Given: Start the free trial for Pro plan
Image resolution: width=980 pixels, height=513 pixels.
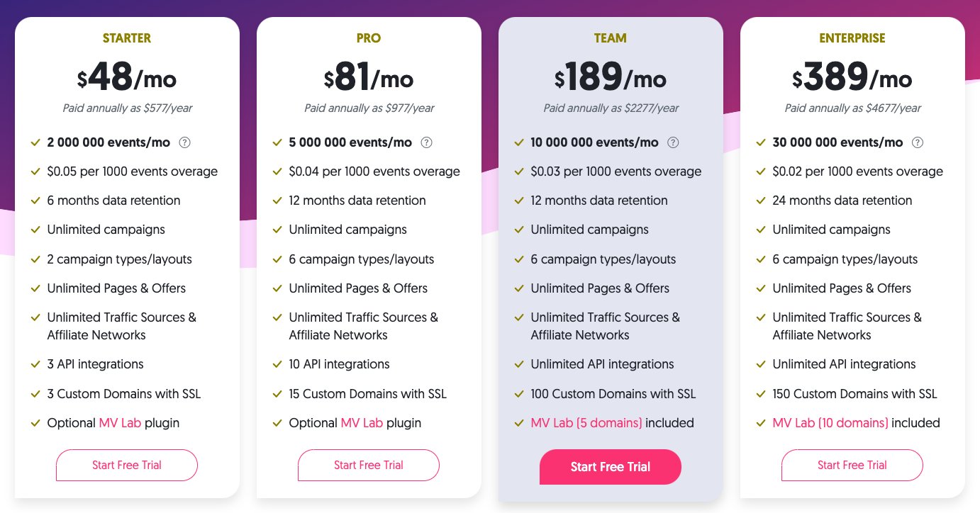Looking at the screenshot, I should [x=369, y=466].
